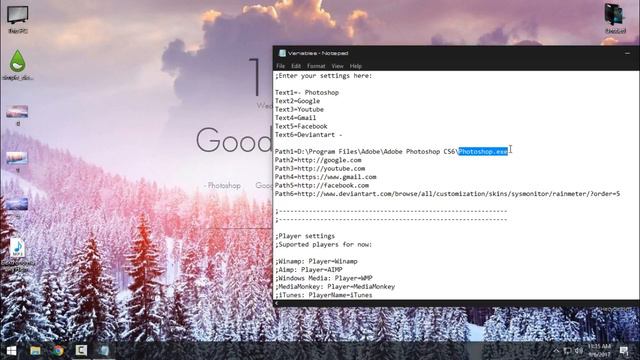Click ';Winamp: Player=Winamp' line

click(316, 261)
